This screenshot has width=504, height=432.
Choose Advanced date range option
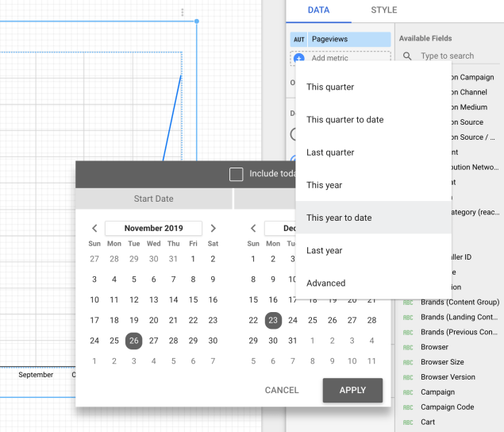(x=374, y=283)
